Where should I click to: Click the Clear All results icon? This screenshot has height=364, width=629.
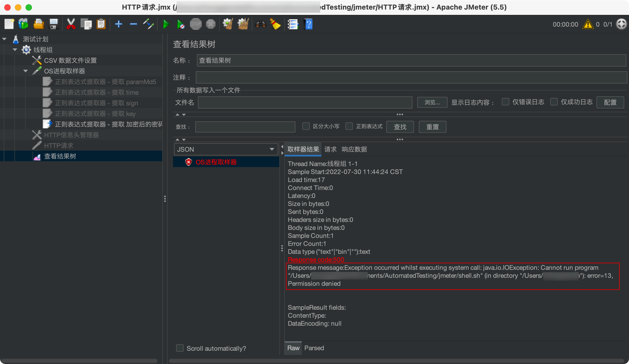pyautogui.click(x=243, y=24)
